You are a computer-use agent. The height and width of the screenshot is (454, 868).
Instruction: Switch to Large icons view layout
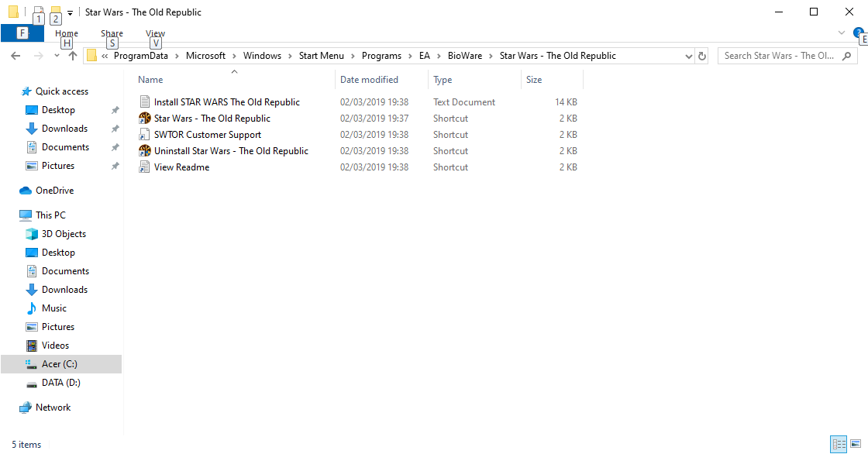856,444
